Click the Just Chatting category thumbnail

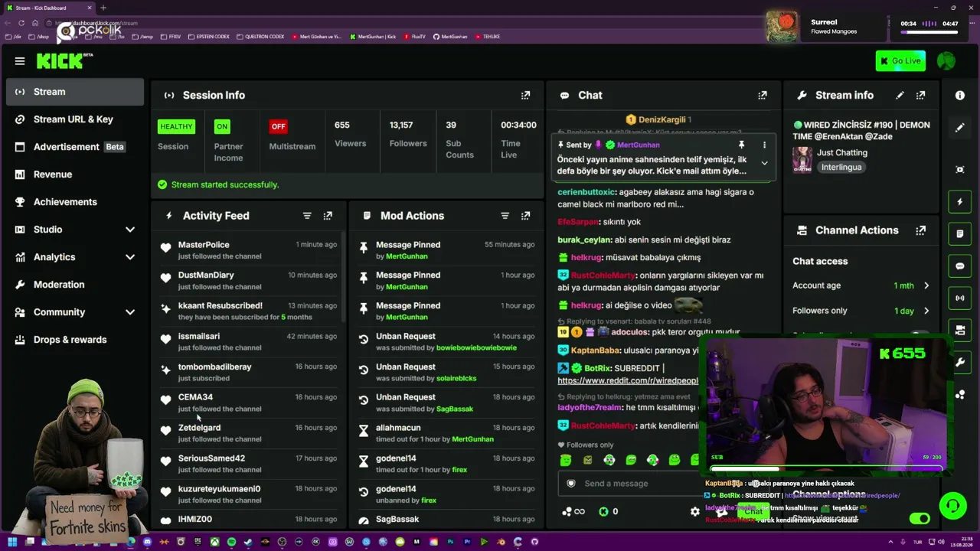[802, 159]
